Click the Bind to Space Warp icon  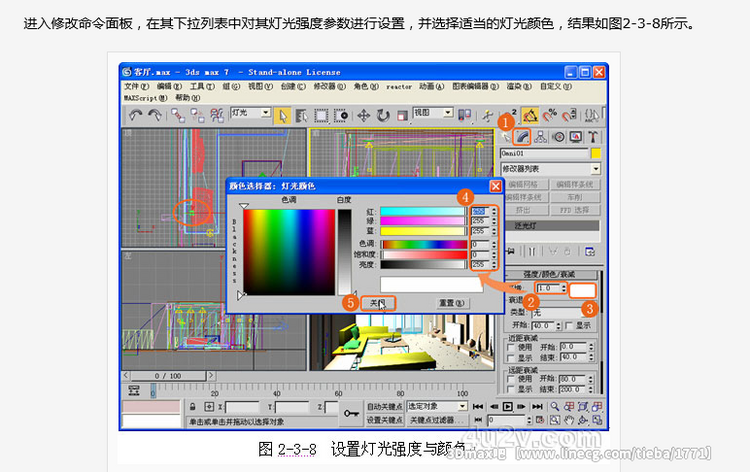coord(217,115)
